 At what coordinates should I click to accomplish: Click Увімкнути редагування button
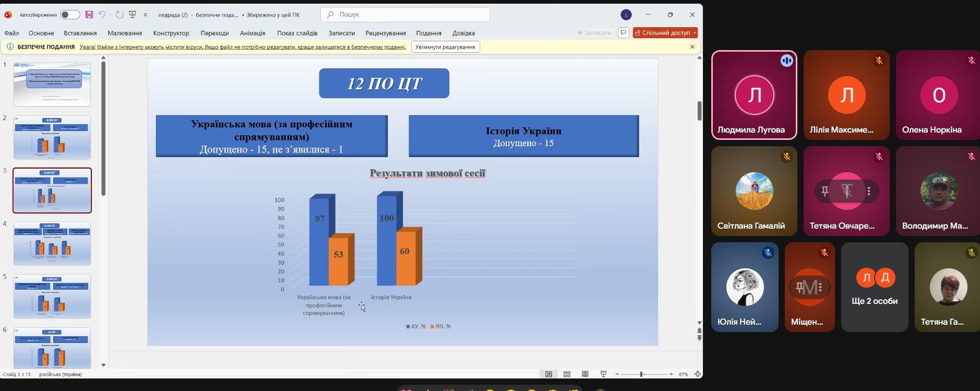445,47
